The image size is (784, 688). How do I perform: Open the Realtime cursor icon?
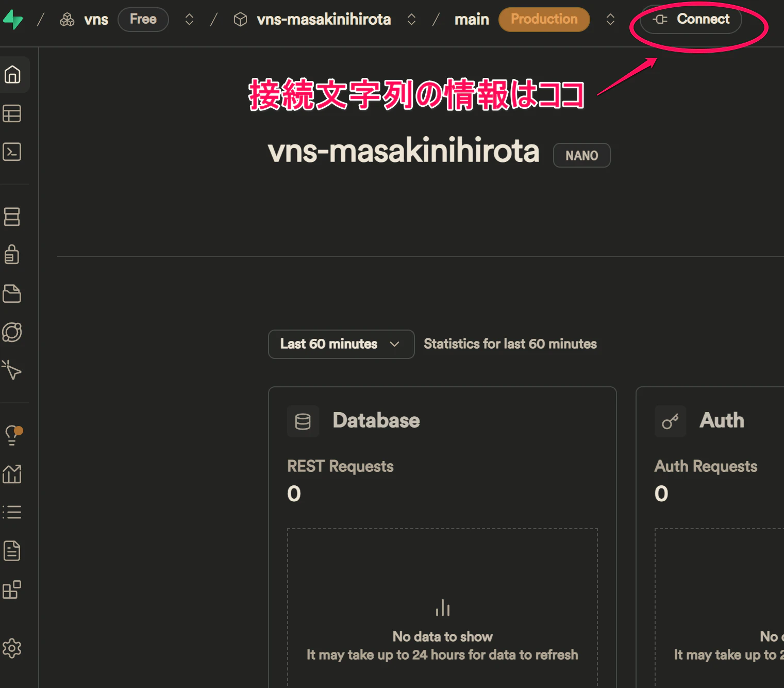coord(12,370)
